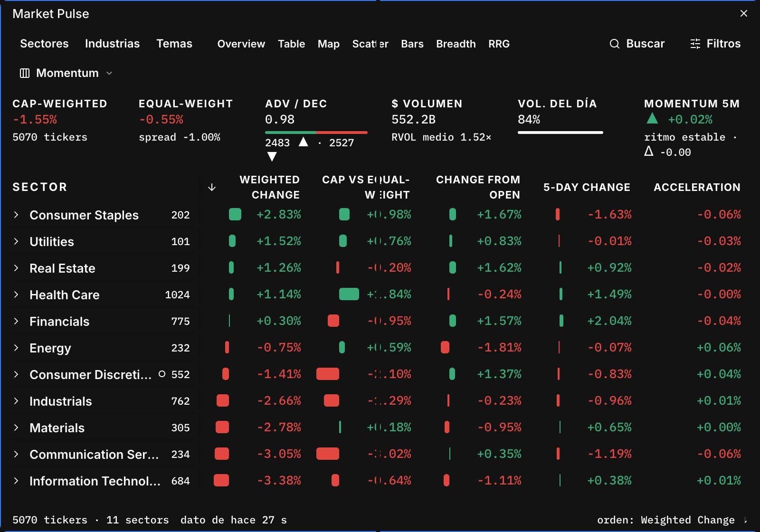This screenshot has width=760, height=532.
Task: Click the search magnifier icon beside Buscar
Action: (x=614, y=44)
